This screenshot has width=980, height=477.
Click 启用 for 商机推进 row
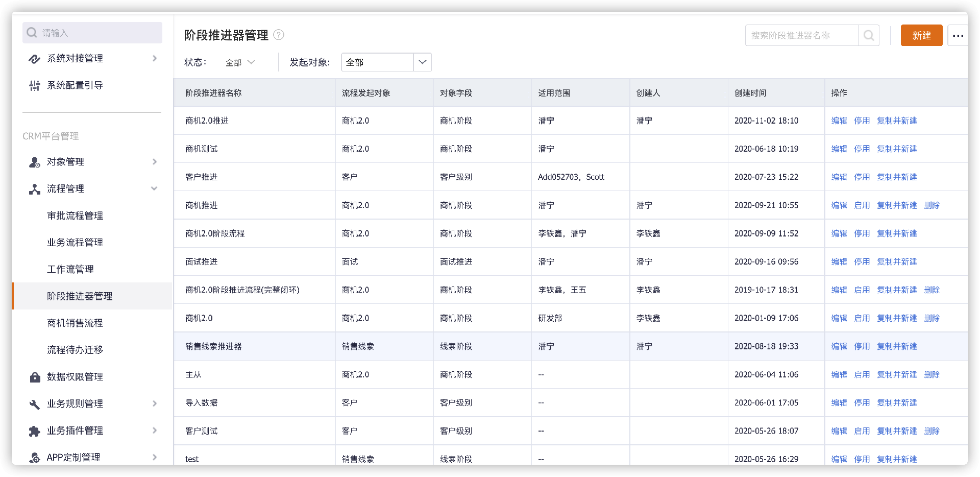(x=862, y=205)
